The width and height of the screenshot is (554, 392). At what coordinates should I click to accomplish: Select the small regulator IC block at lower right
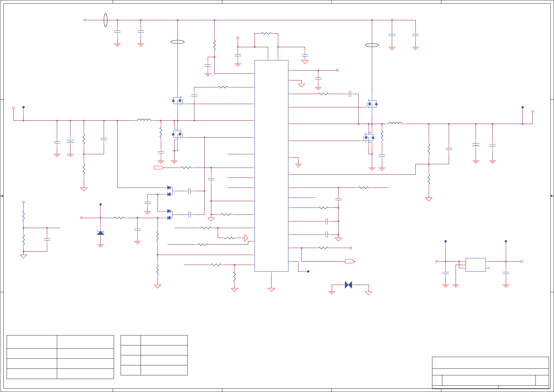pos(476,265)
